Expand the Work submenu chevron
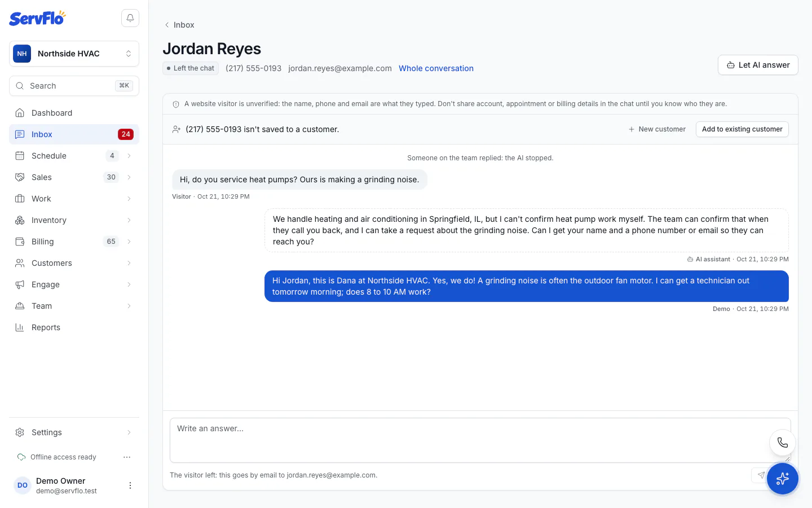This screenshot has width=812, height=508. [129, 199]
